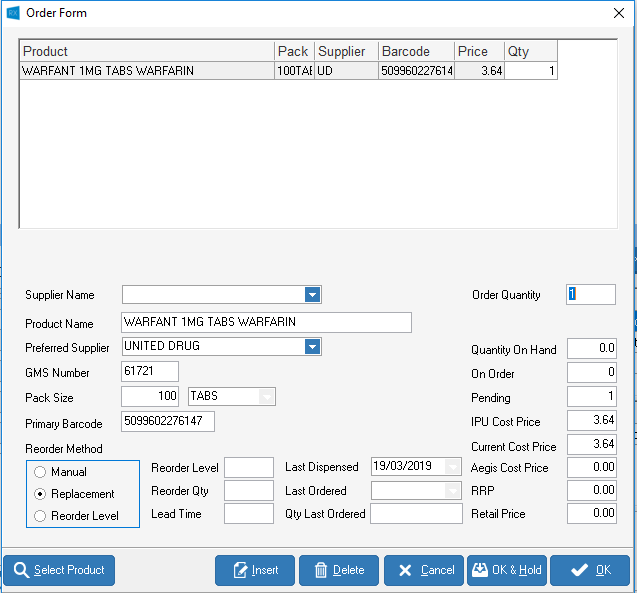
Task: Choose the Replacement reorder method
Action: pos(40,494)
